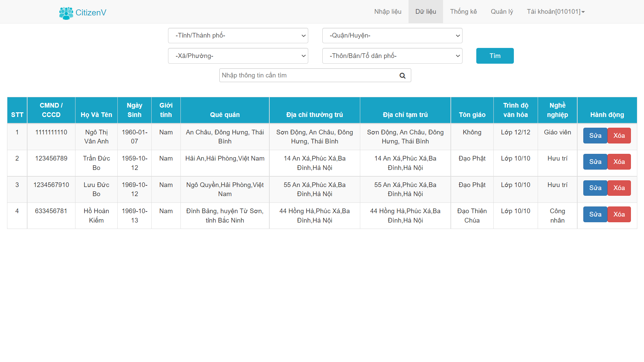Click the CitizenV logo icon

tap(66, 13)
